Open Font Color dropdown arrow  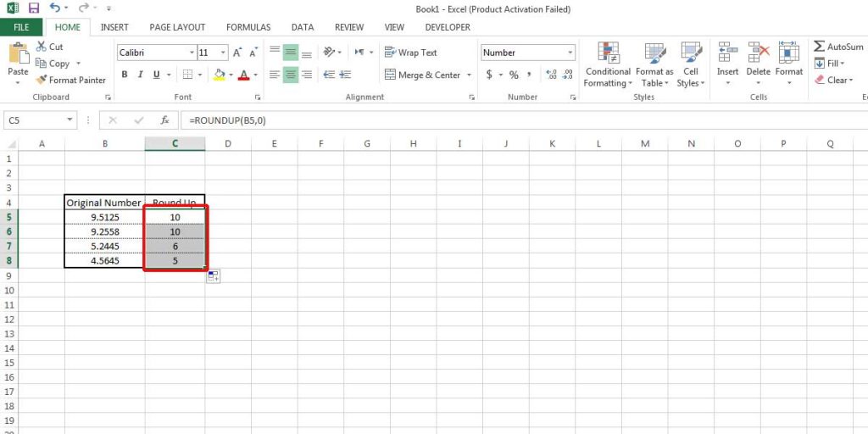(x=255, y=75)
